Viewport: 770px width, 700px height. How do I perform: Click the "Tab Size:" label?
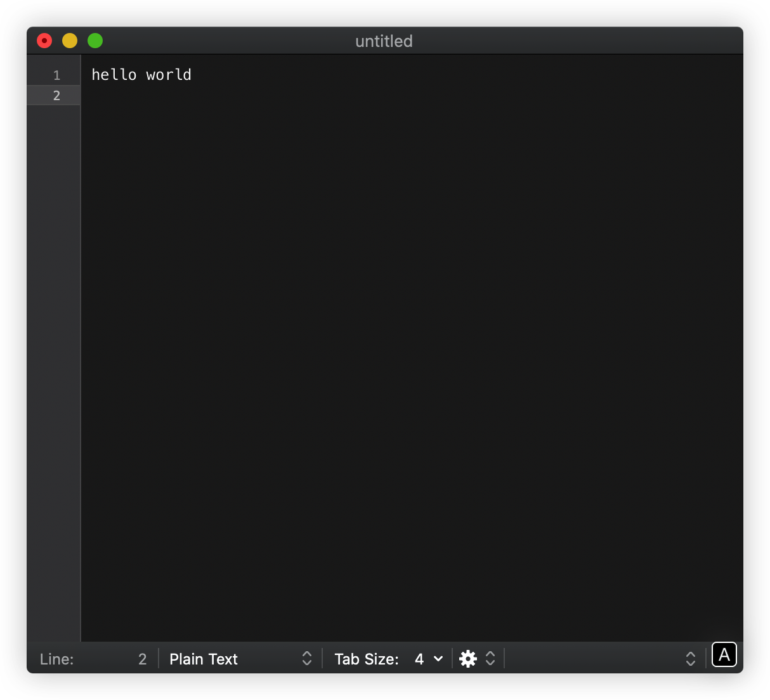367,659
